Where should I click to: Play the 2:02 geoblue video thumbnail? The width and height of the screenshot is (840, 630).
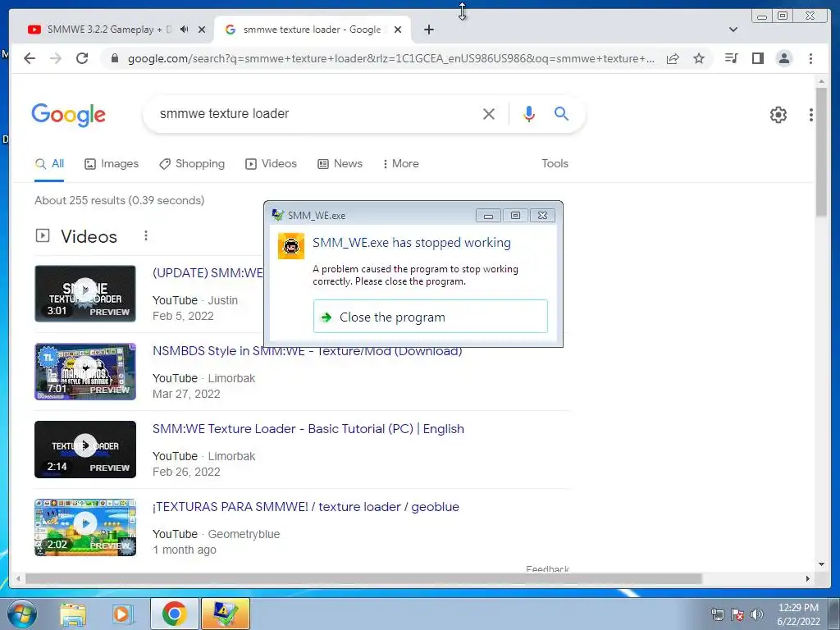[x=85, y=527]
